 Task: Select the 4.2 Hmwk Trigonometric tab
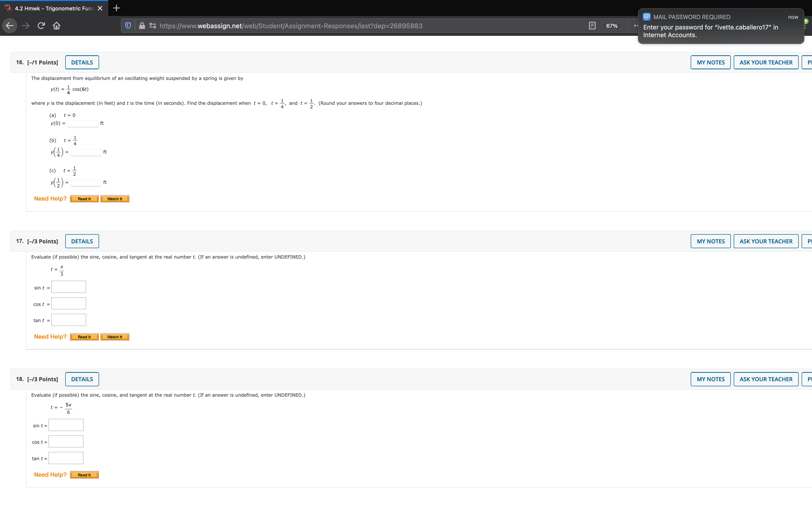pos(54,8)
